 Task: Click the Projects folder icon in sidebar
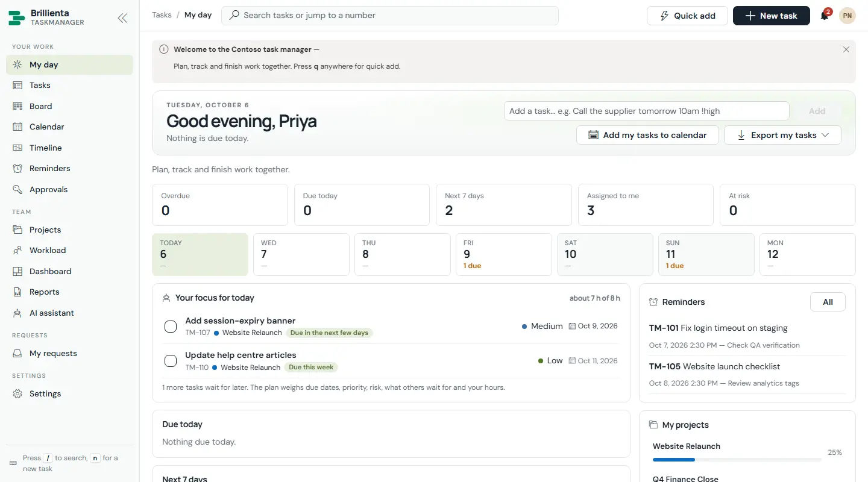click(x=17, y=230)
